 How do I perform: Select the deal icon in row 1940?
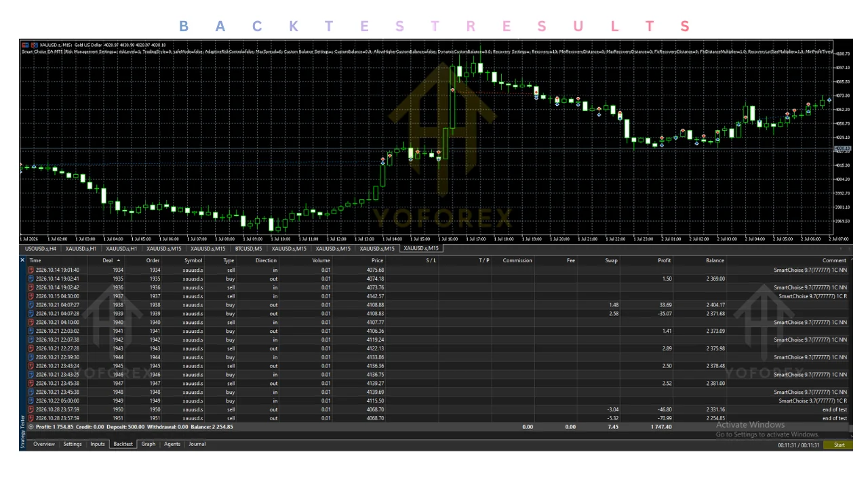[31, 322]
